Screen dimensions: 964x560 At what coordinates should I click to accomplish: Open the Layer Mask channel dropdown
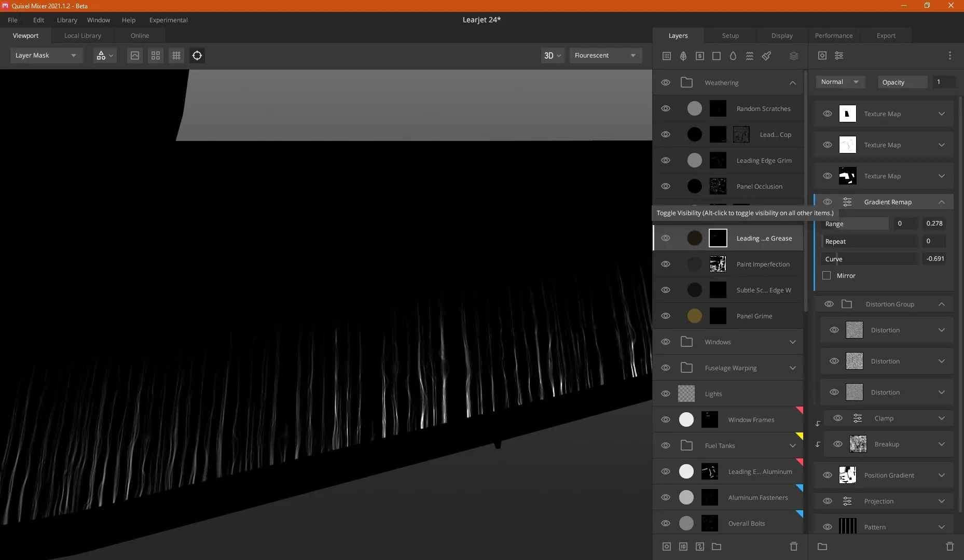pyautogui.click(x=46, y=55)
